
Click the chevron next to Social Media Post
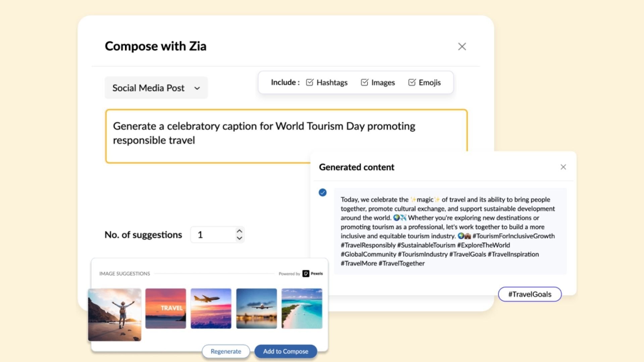point(198,88)
